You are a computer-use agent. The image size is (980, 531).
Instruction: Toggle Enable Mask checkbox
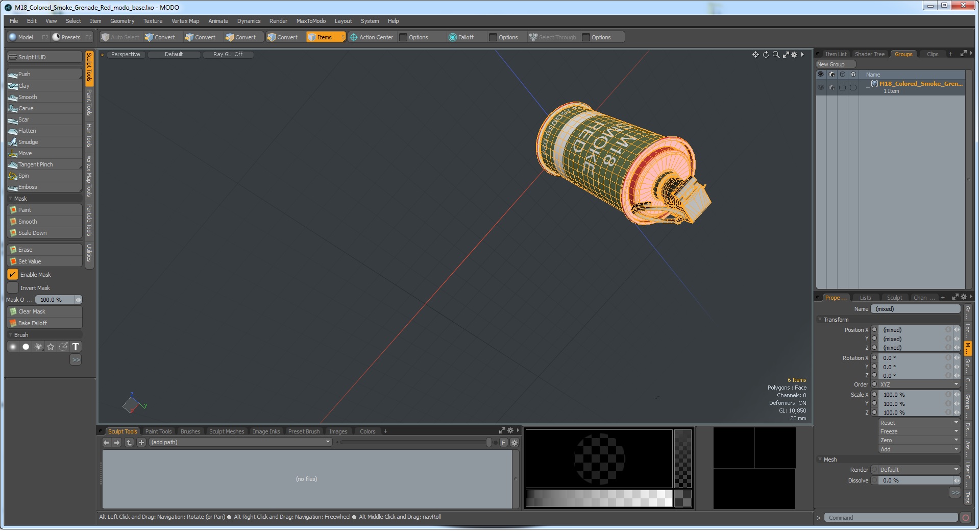[x=13, y=275]
